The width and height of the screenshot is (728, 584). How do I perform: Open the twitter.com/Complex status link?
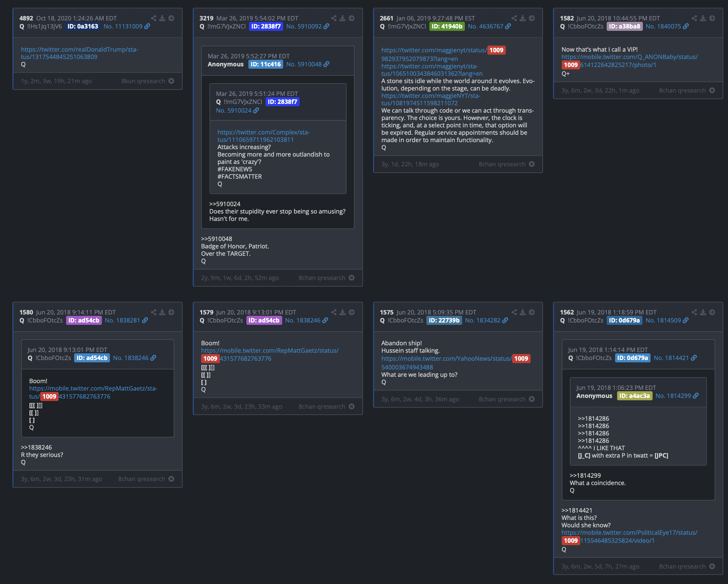point(263,136)
